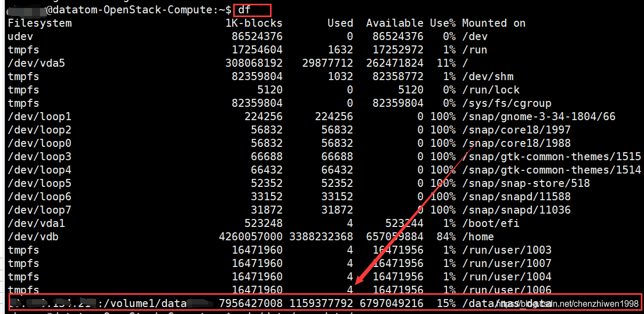Click NFS size value '7956427008'
Viewport: 644px width, 314px height.
(x=251, y=303)
